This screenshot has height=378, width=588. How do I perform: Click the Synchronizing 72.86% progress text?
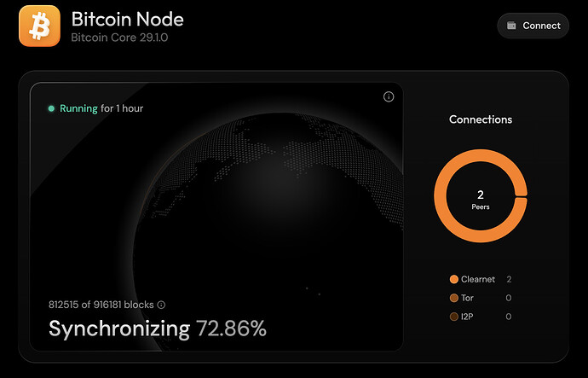(158, 329)
